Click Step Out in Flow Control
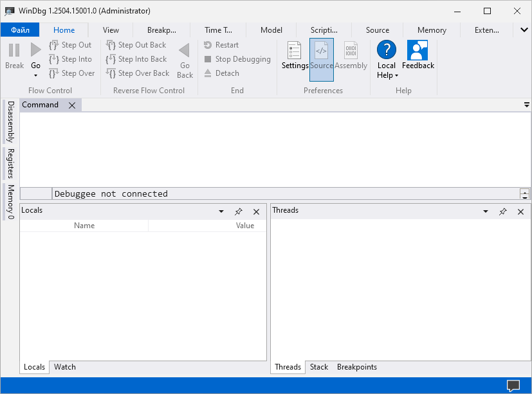The image size is (532, 394). point(70,45)
